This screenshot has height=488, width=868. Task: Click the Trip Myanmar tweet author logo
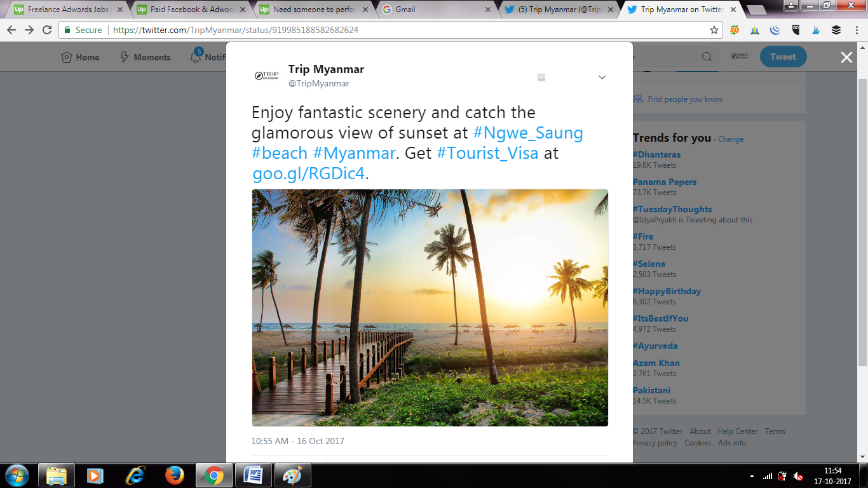pos(266,76)
